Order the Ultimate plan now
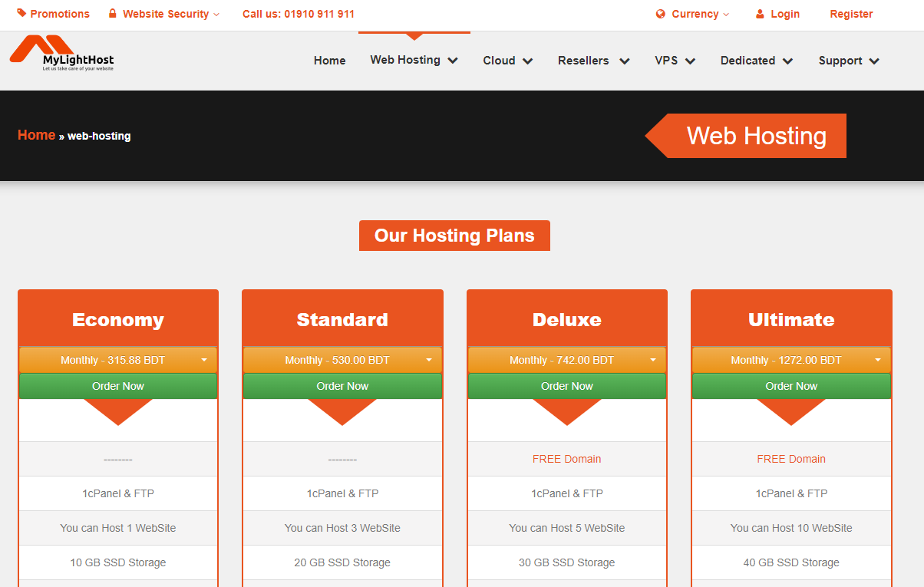 (x=791, y=386)
